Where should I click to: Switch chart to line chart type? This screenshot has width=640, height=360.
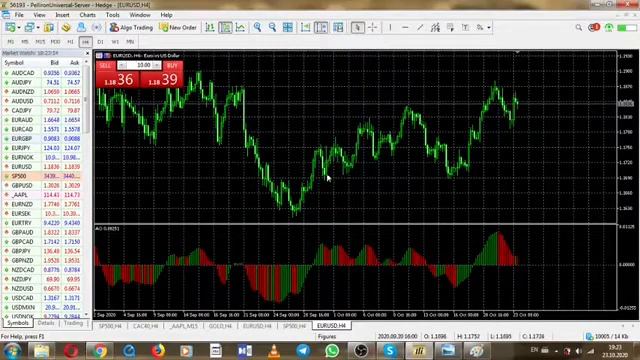click(241, 27)
